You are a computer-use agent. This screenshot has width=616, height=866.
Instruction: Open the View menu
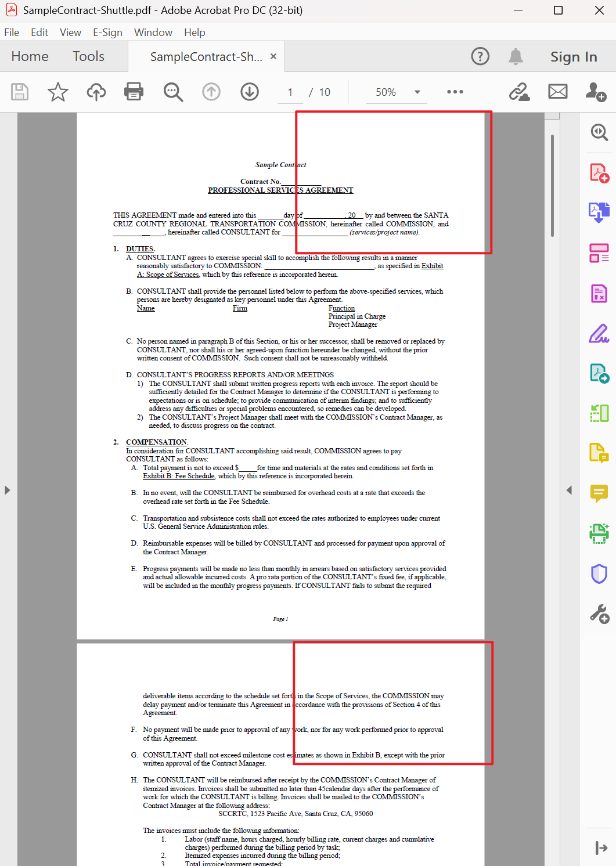[x=70, y=33]
